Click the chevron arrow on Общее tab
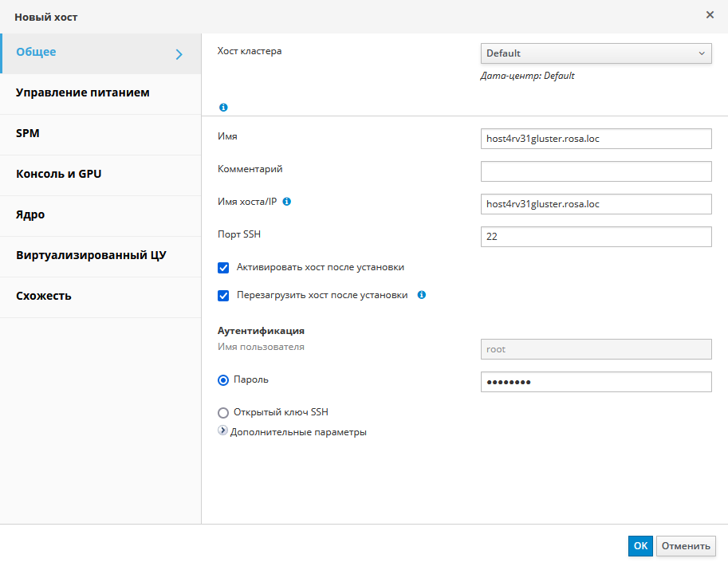The height and width of the screenshot is (570, 728). tap(179, 54)
